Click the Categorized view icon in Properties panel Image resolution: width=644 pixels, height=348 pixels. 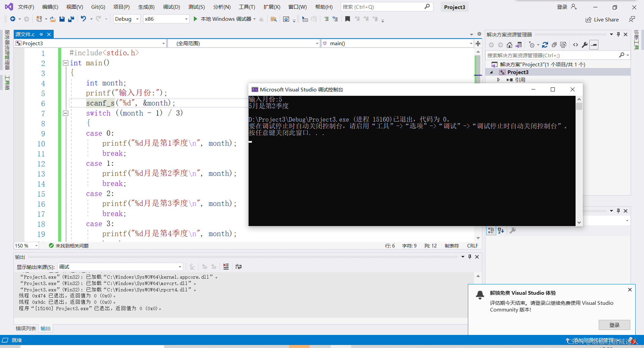pos(491,230)
